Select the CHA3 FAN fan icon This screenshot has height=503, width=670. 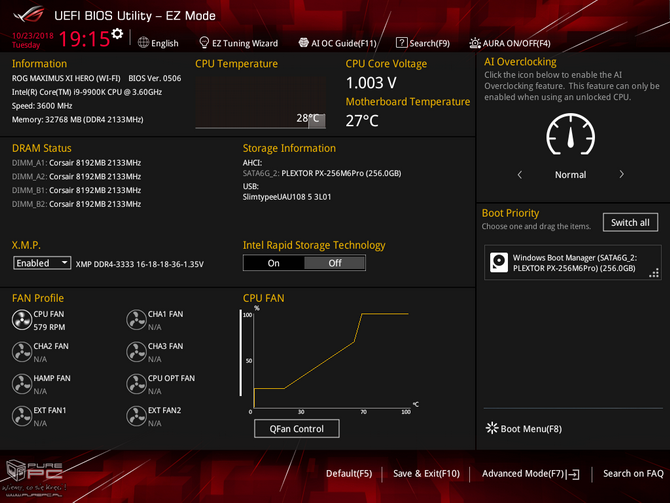pos(136,352)
